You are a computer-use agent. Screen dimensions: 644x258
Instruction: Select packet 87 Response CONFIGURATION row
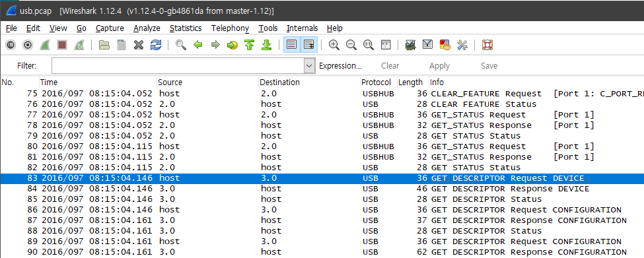coord(322,220)
